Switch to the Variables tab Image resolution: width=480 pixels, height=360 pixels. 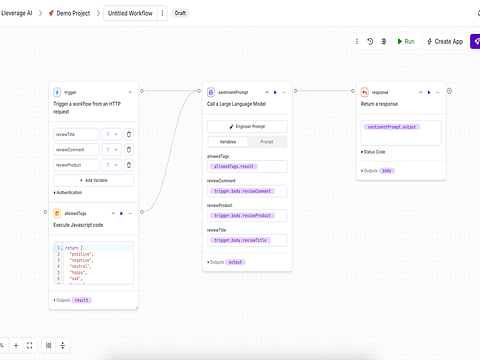[x=228, y=142]
